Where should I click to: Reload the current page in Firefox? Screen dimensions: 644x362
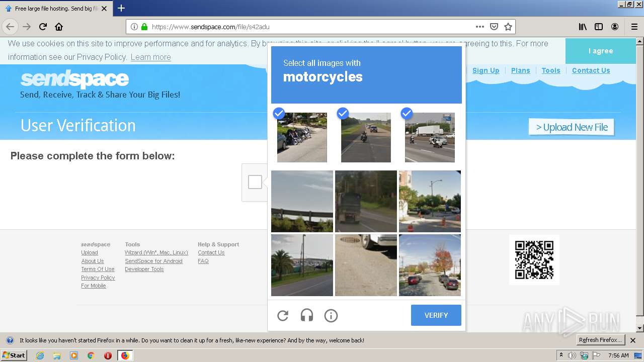click(43, 27)
